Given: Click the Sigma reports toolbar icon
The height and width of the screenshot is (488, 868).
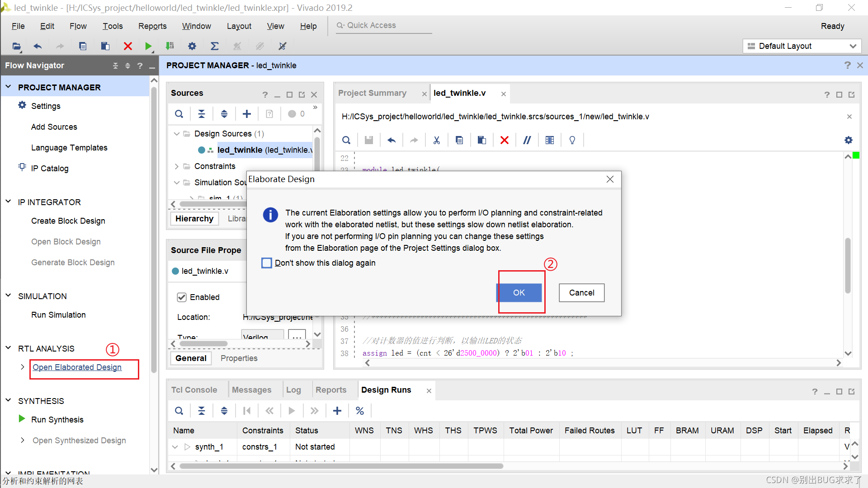Looking at the screenshot, I should [x=214, y=46].
